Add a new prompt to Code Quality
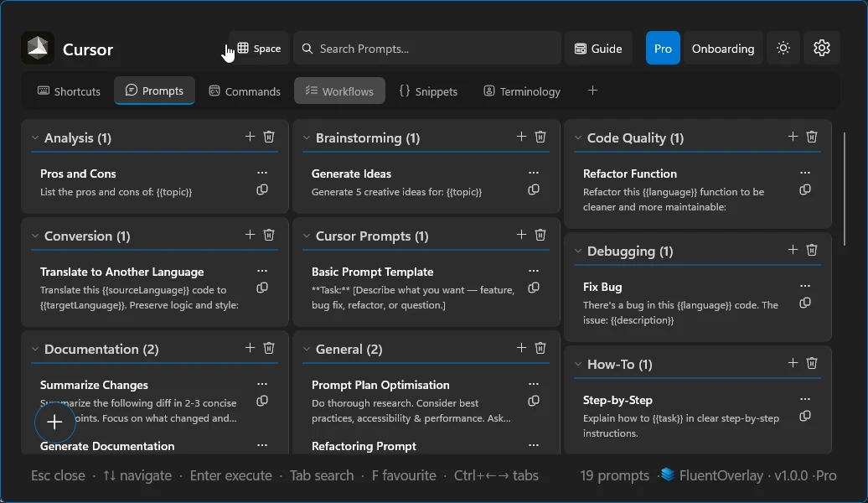Screen dimensions: 868x503 [792, 136]
